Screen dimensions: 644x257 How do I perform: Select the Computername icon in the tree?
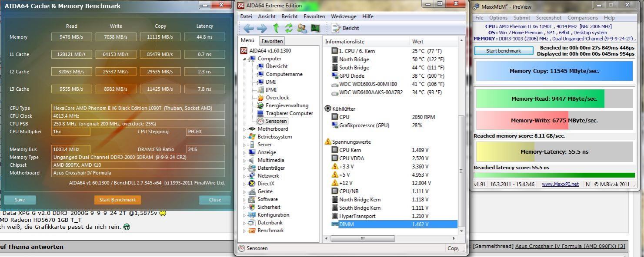[x=260, y=74]
